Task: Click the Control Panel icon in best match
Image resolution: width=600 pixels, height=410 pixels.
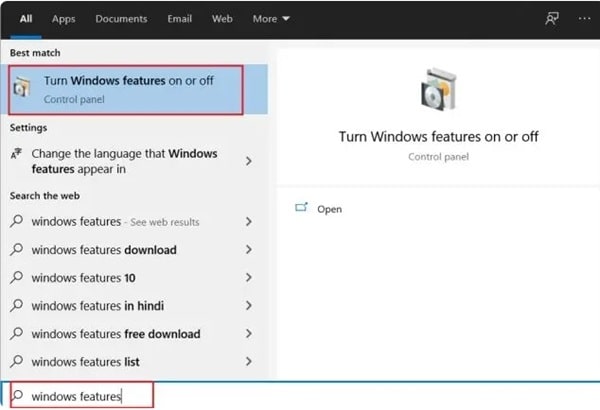Action: pyautogui.click(x=21, y=90)
